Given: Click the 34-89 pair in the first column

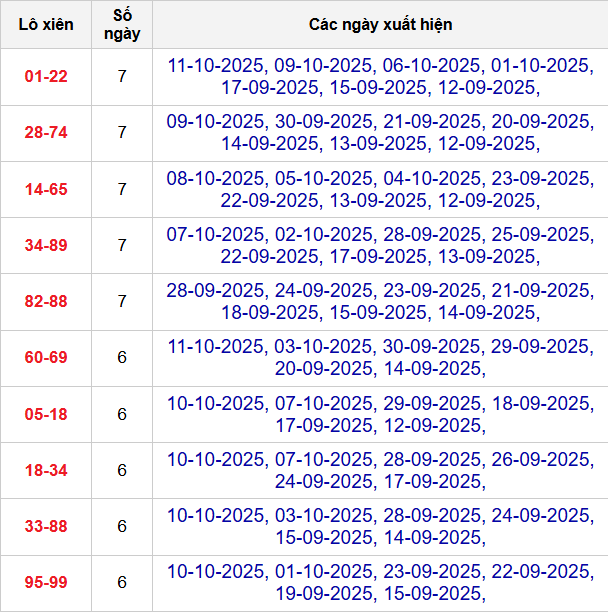Looking at the screenshot, I should pos(46,245).
